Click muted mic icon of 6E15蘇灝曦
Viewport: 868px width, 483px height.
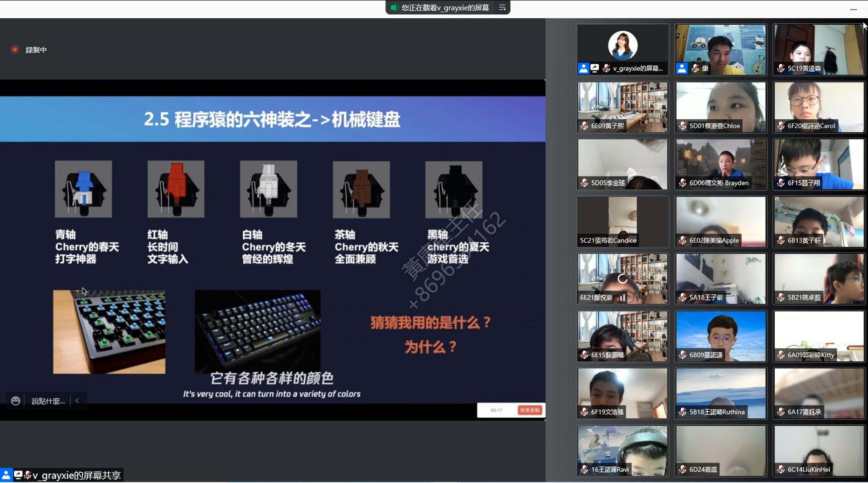click(x=584, y=355)
